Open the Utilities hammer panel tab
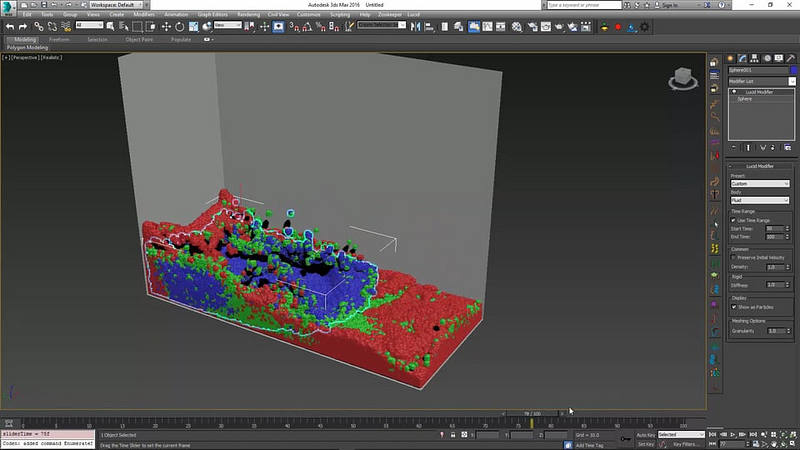The width and height of the screenshot is (800, 450). [x=790, y=58]
